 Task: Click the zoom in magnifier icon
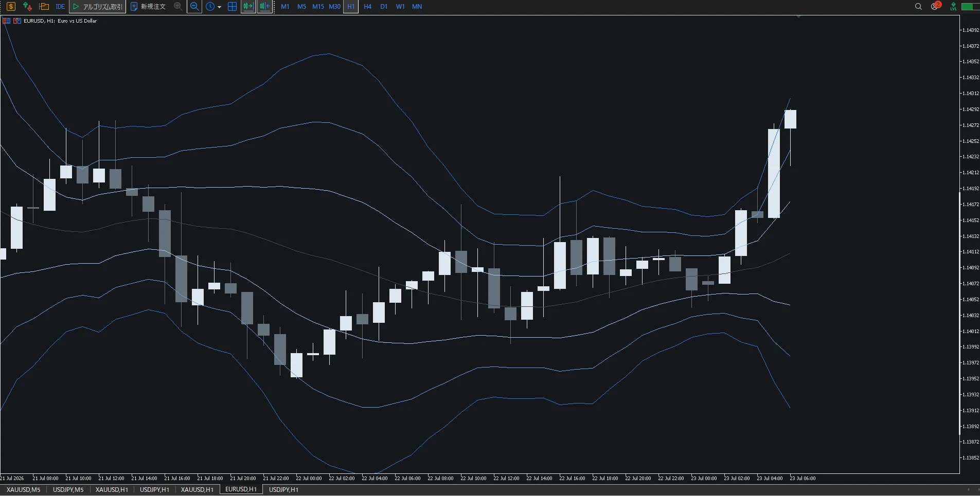(x=178, y=7)
